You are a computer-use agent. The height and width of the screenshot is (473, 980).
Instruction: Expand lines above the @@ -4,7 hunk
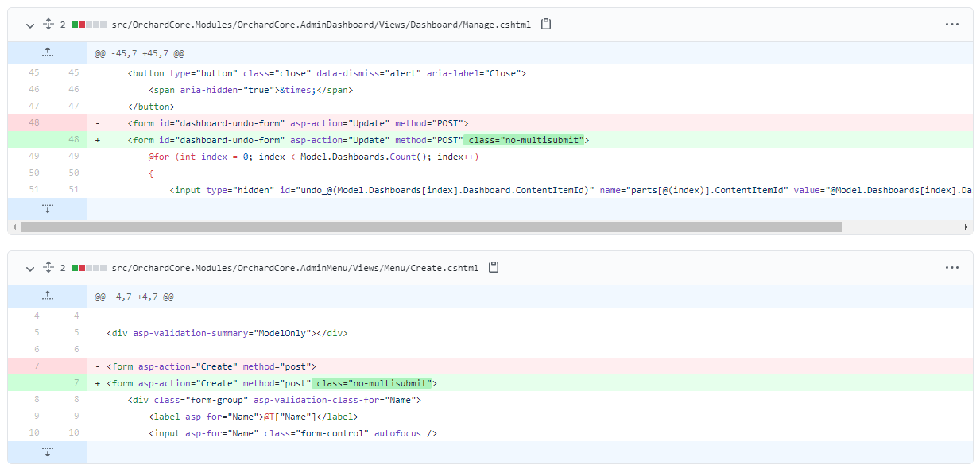48,296
